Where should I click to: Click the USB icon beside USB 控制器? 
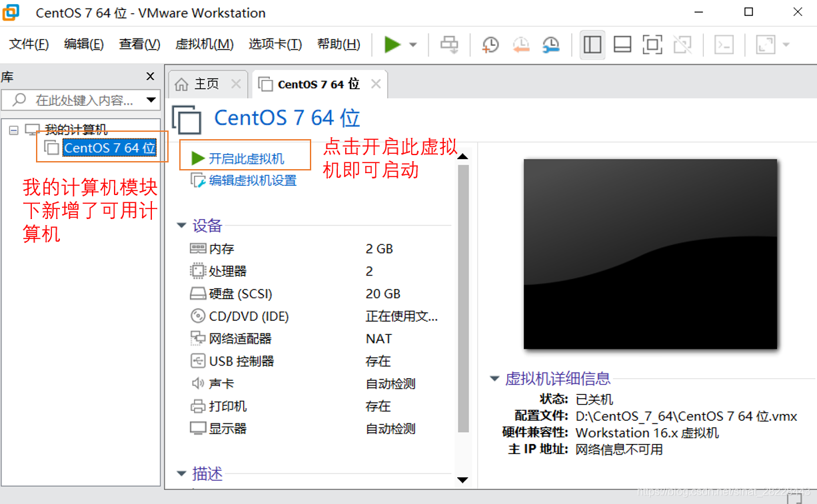(x=198, y=362)
